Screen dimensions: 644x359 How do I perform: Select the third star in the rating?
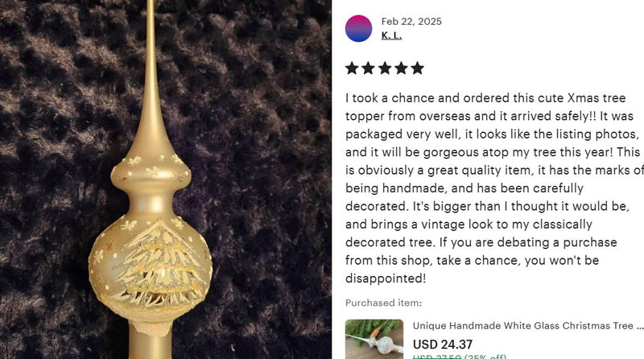click(x=385, y=68)
